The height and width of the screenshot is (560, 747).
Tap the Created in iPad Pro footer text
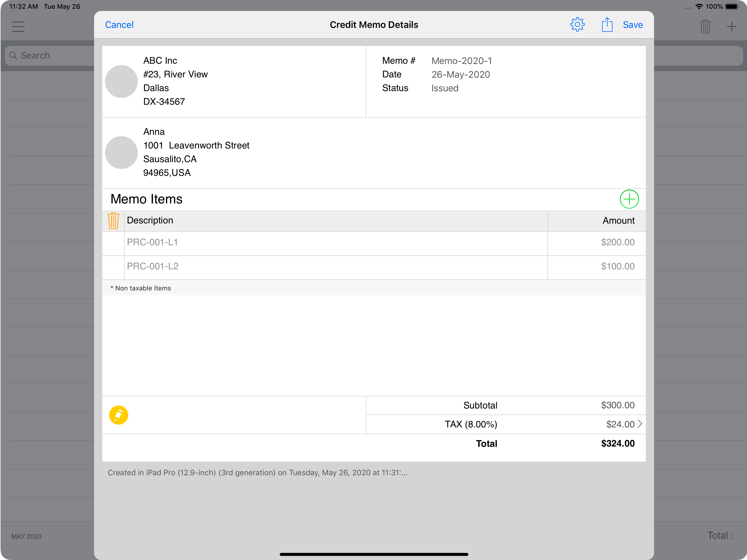pyautogui.click(x=257, y=472)
